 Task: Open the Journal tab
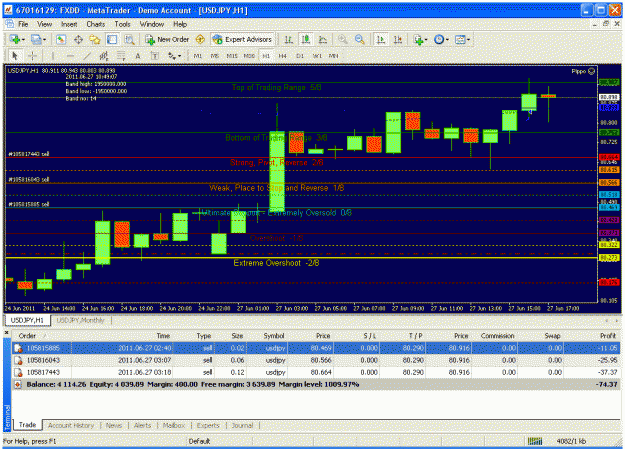click(x=242, y=425)
